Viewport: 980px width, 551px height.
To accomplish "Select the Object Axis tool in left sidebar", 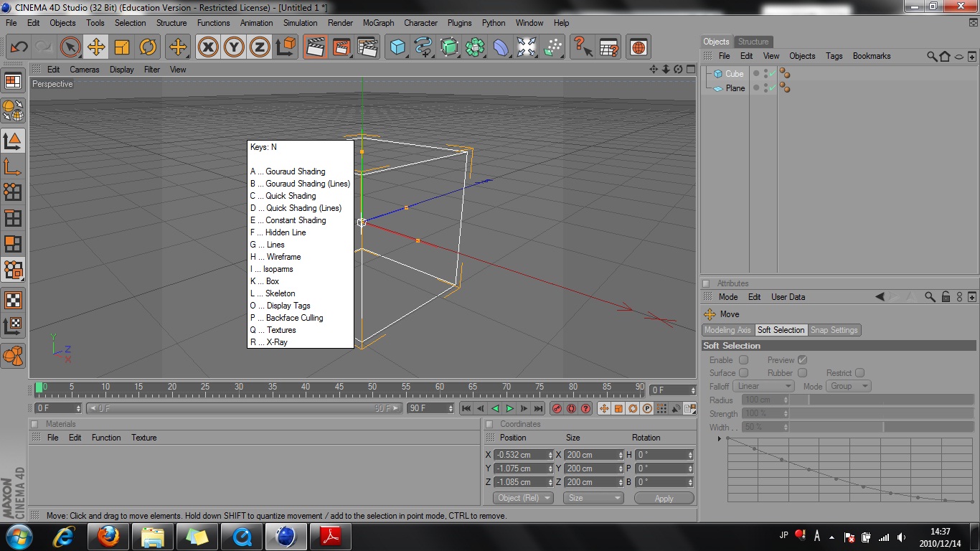I will click(13, 166).
